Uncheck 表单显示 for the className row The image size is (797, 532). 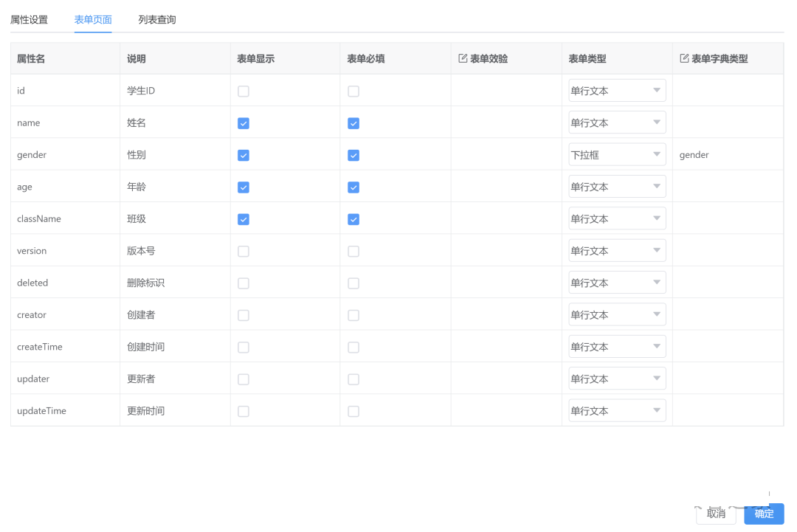click(244, 219)
